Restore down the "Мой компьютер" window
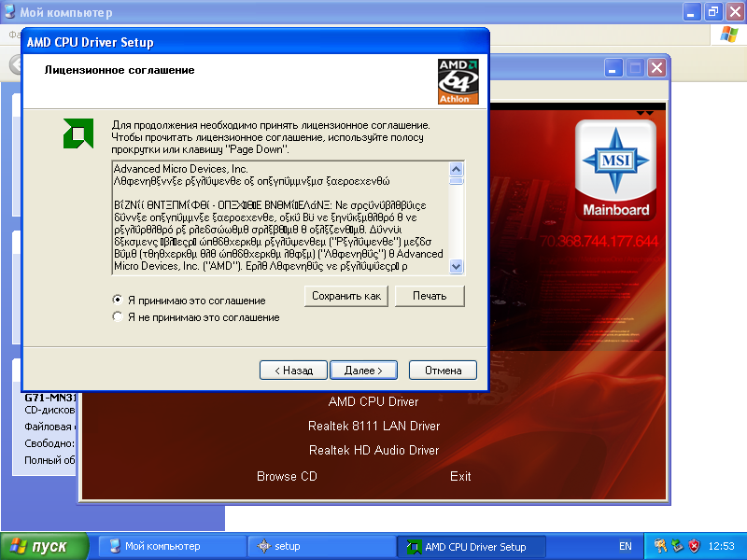The image size is (747, 560). click(713, 12)
